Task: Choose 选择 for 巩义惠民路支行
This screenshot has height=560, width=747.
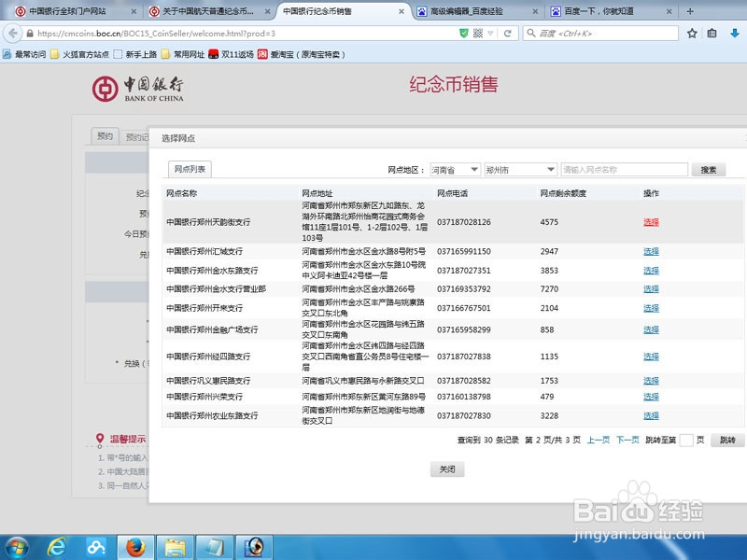Action: coord(651,381)
